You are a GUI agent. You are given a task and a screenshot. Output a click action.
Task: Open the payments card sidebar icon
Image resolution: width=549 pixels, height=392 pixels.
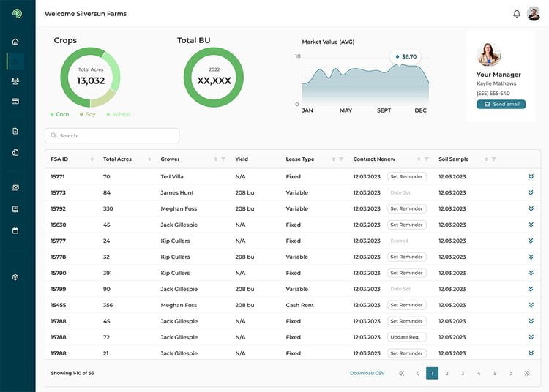pyautogui.click(x=15, y=101)
